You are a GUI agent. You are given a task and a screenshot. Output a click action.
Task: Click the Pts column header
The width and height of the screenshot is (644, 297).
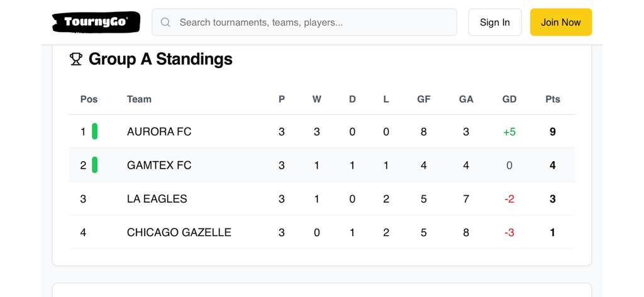click(552, 99)
